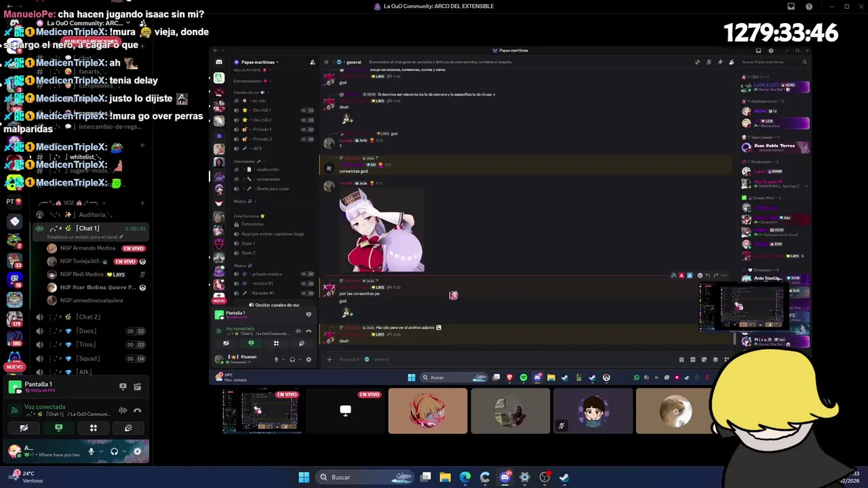
Task: Open Windows Start button on taskbar
Action: pos(304,477)
